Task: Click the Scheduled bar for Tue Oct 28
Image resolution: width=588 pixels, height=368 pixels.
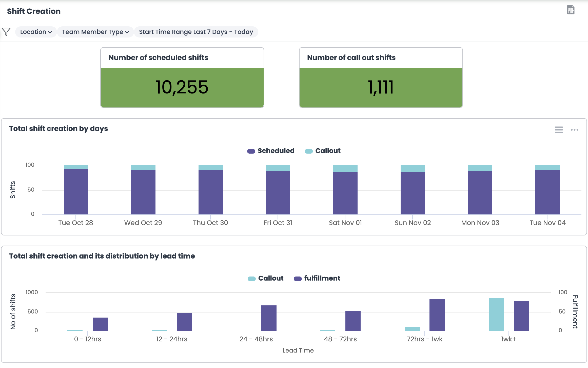Action: [x=76, y=192]
